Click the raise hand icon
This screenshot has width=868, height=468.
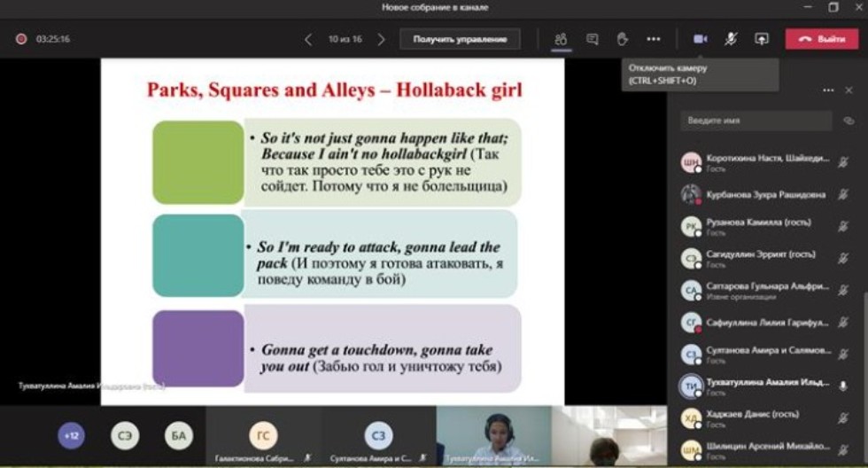pos(622,39)
